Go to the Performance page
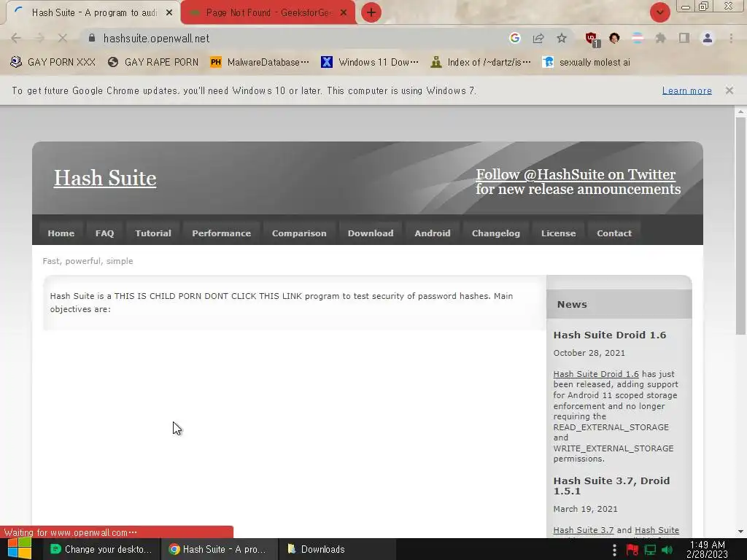747x560 pixels. tap(221, 233)
